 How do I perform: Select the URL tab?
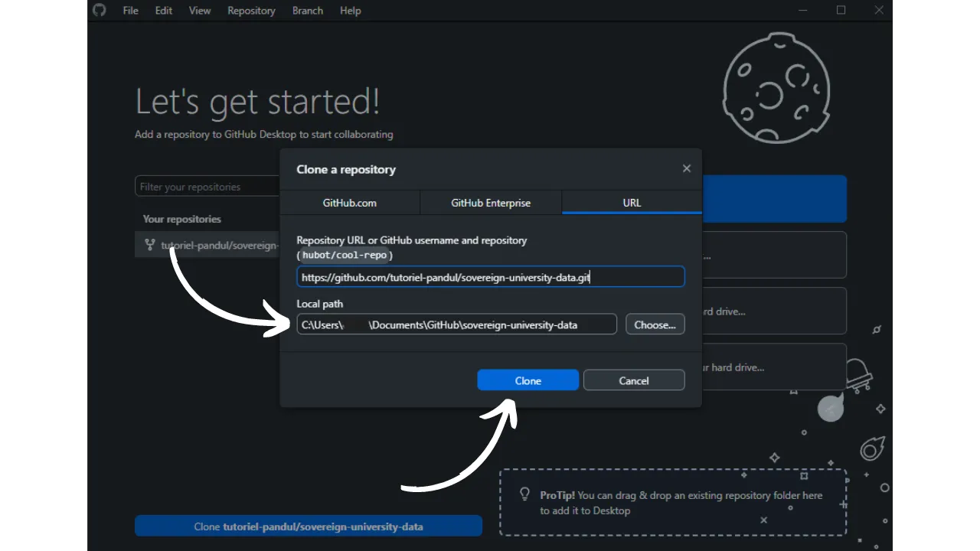point(632,203)
